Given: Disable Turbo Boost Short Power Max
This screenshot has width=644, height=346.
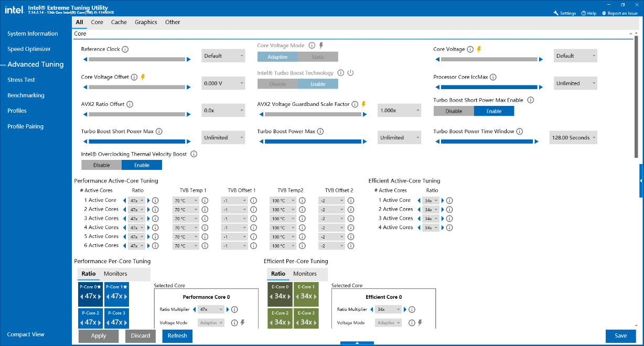Looking at the screenshot, I should [x=454, y=111].
